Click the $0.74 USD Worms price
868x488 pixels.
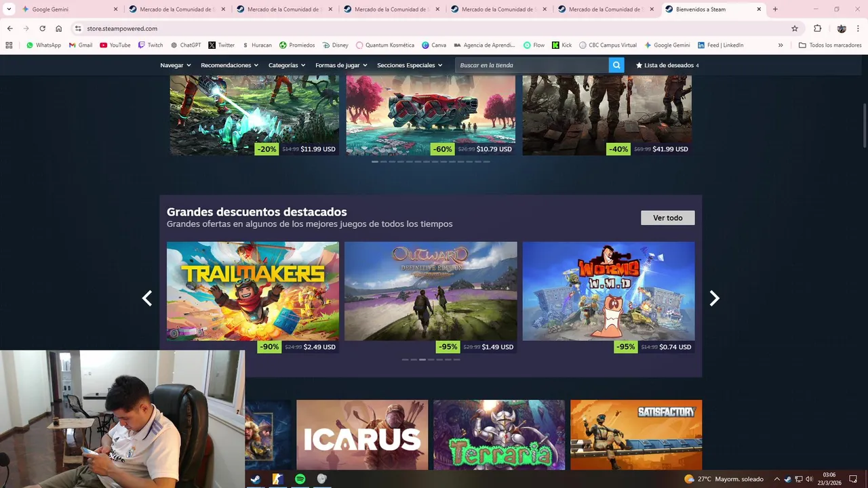(675, 347)
